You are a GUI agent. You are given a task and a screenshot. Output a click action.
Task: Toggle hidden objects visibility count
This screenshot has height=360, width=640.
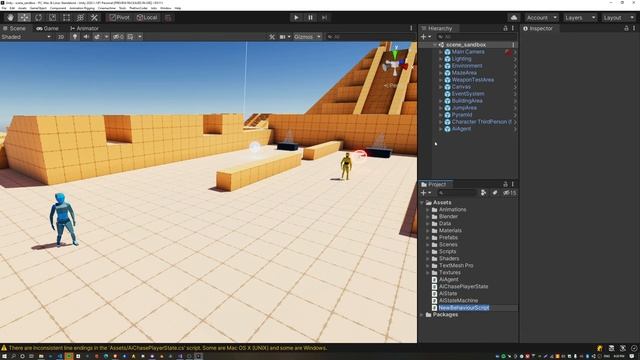click(x=118, y=37)
